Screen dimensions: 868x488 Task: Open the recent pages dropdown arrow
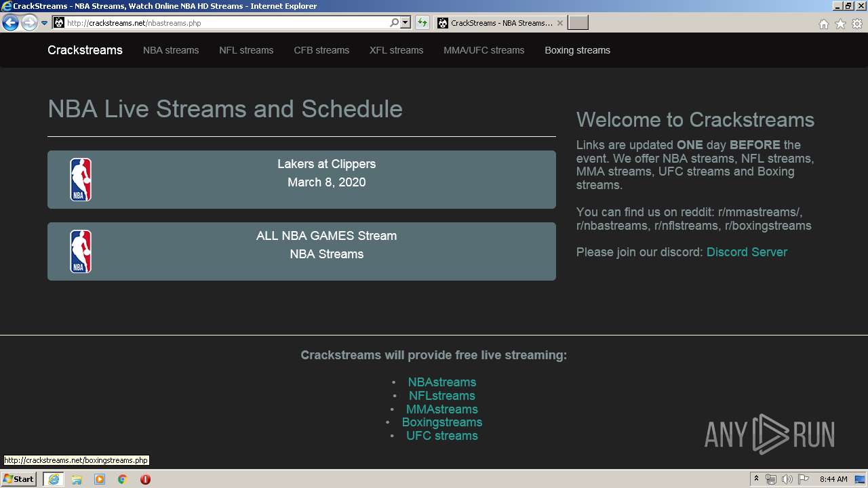coord(44,23)
